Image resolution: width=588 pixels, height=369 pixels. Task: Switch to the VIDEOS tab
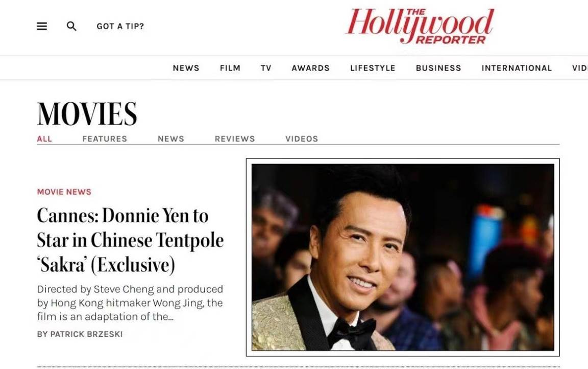pyautogui.click(x=302, y=139)
